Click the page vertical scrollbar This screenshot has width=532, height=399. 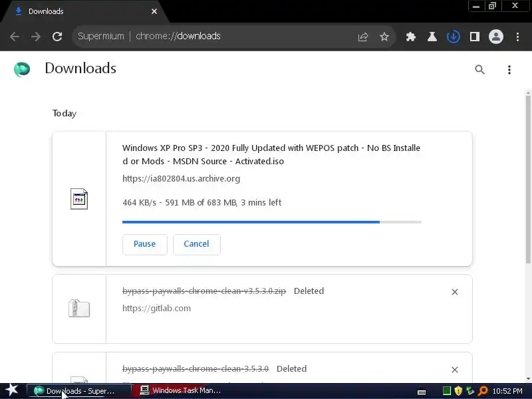[x=528, y=179]
